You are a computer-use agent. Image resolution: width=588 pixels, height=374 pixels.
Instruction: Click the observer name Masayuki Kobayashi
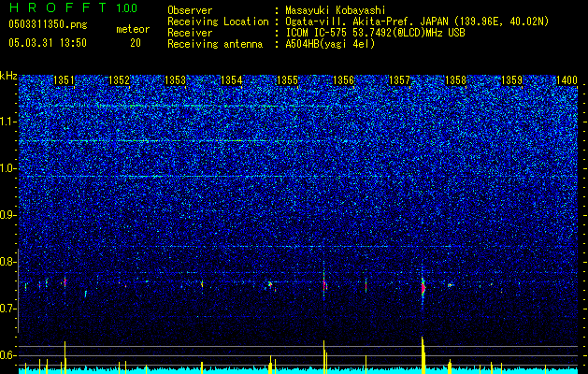(x=336, y=10)
